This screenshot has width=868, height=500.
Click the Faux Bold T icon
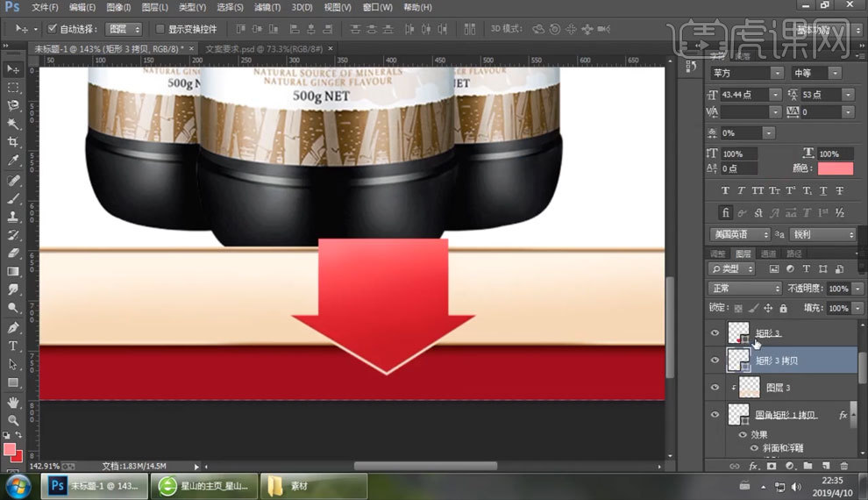tap(725, 190)
